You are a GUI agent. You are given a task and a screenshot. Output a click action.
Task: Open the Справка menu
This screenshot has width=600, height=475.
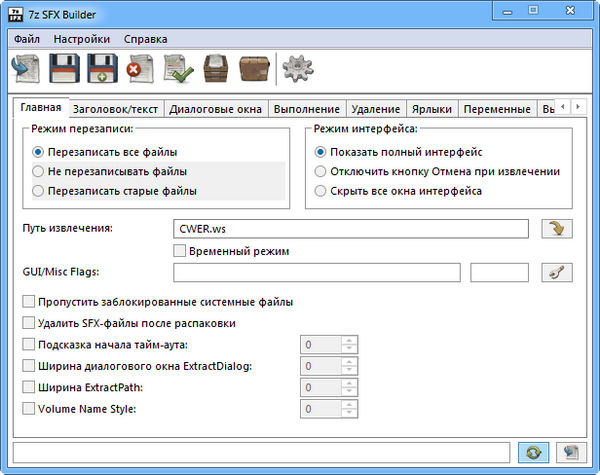click(x=145, y=39)
